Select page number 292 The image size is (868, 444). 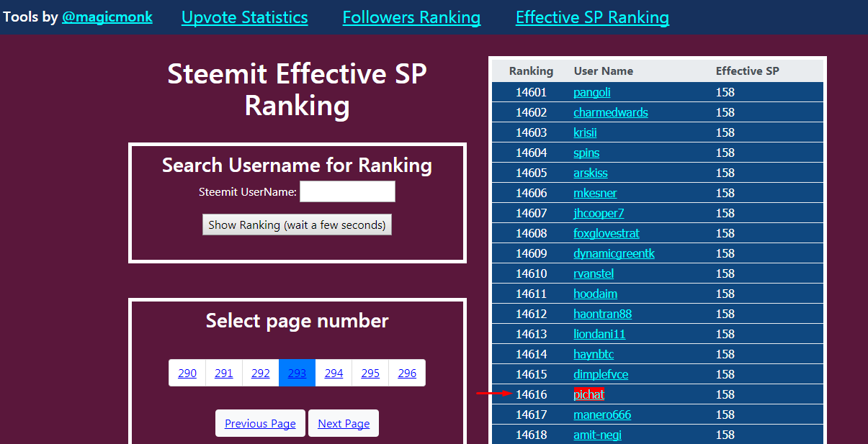click(261, 373)
